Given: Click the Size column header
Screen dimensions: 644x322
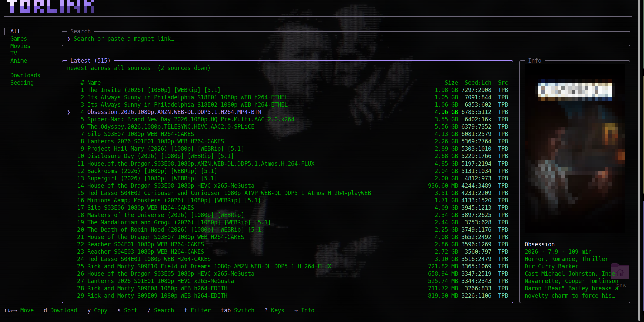Looking at the screenshot, I should (451, 83).
